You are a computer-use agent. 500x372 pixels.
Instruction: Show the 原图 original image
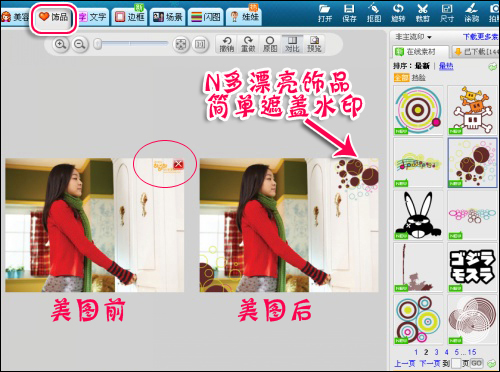coord(270,44)
